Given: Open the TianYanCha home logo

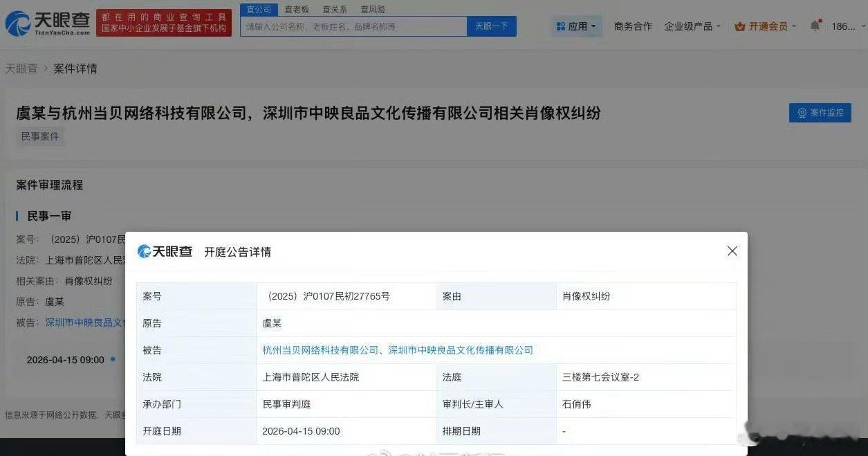Looking at the screenshot, I should pyautogui.click(x=47, y=24).
